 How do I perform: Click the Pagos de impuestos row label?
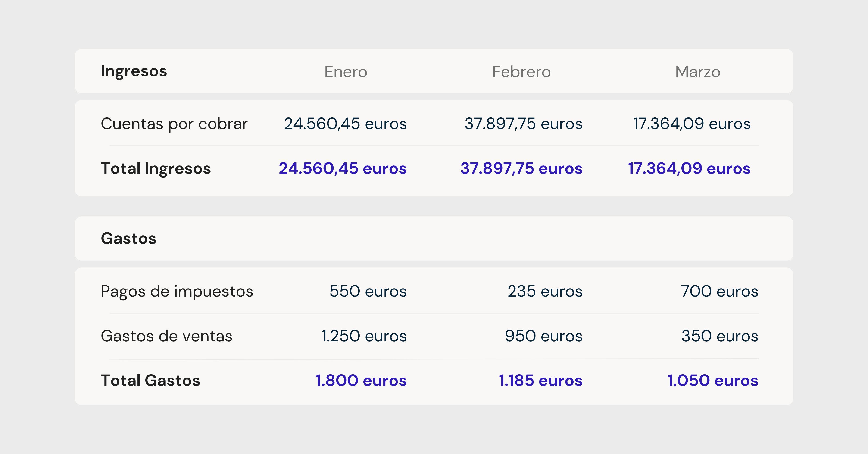point(177,291)
